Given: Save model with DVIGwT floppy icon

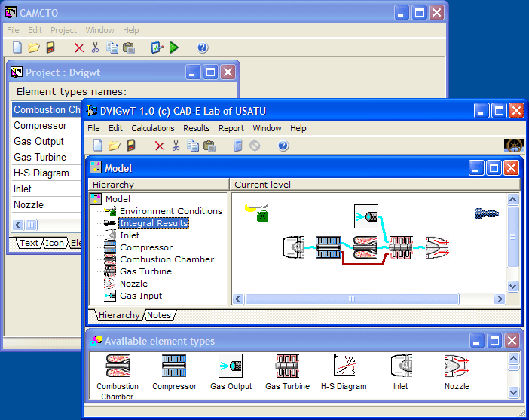Looking at the screenshot, I should point(131,146).
